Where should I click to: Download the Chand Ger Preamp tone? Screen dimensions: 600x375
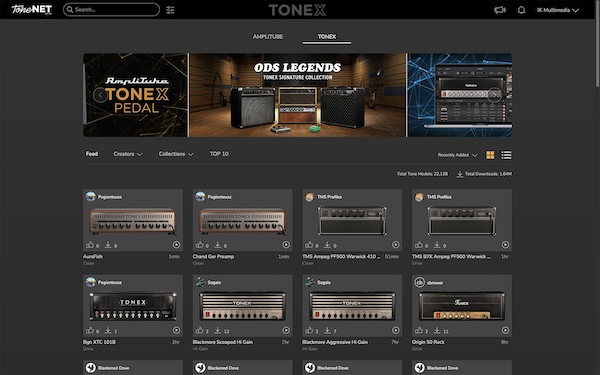tap(218, 245)
